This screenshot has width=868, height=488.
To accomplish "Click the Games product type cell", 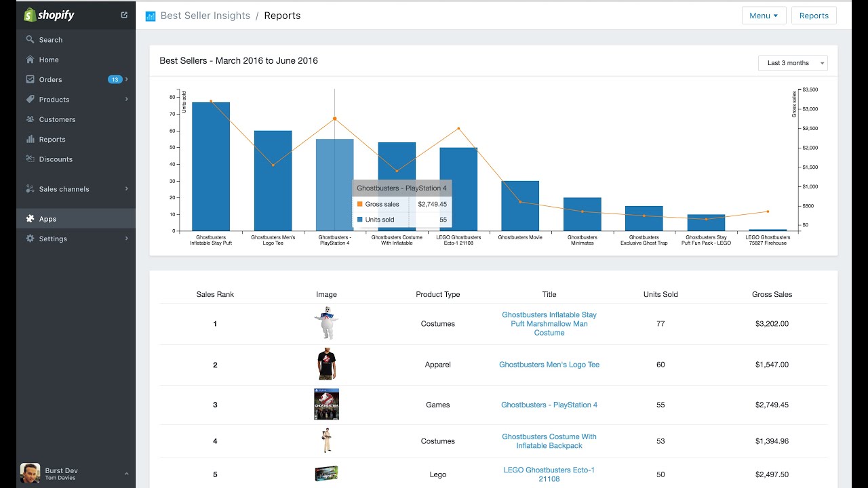I will click(438, 405).
